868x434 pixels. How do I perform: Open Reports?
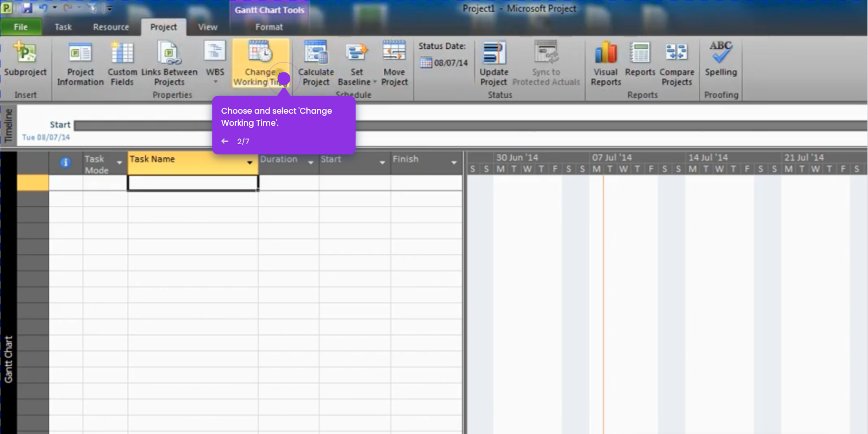pos(640,60)
